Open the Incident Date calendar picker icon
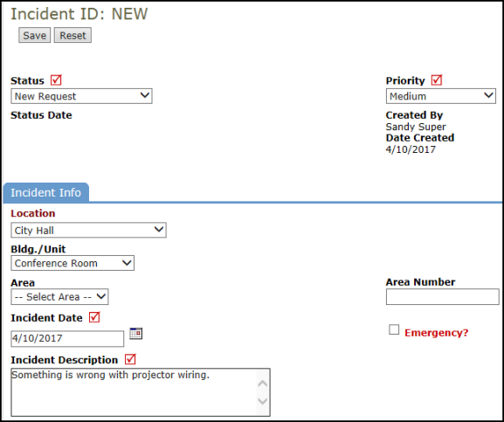 136,334
